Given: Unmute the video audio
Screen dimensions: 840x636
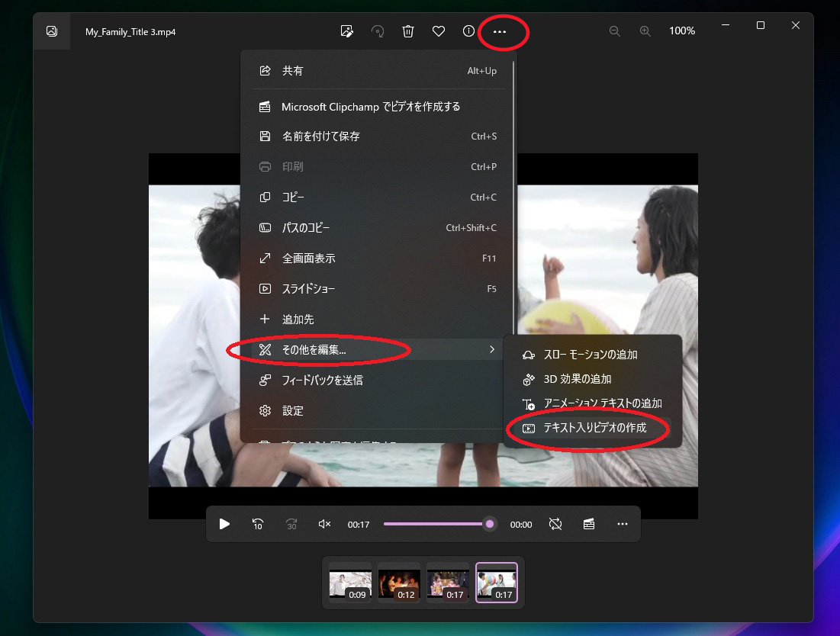Looking at the screenshot, I should (x=323, y=524).
